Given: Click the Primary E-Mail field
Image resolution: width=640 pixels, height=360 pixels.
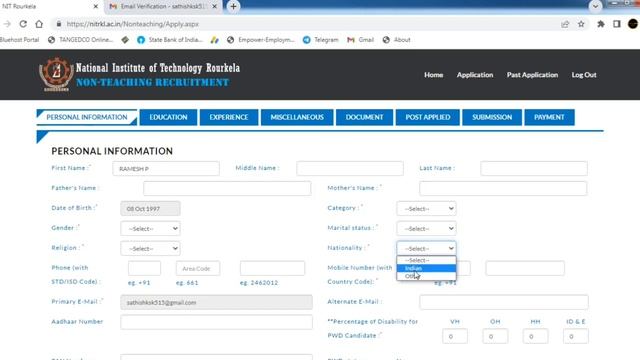Looking at the screenshot, I should (216, 302).
